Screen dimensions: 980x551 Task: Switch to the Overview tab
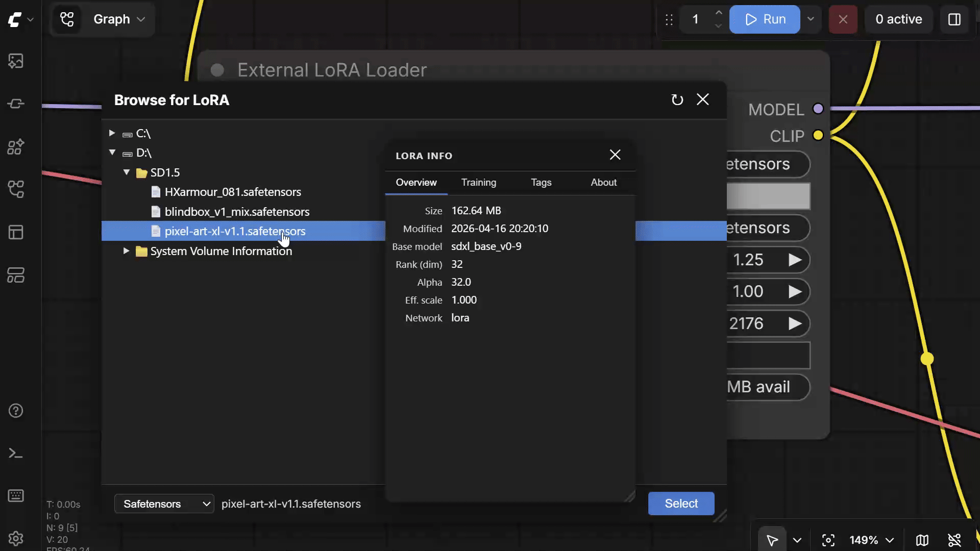416,183
